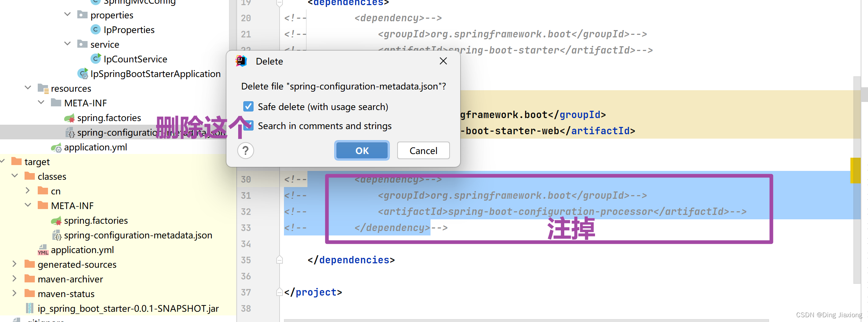
Task: Select 'ip_spring_boot_starter-0.0.1-SNAPSHOT.jar' file
Action: [x=128, y=308]
